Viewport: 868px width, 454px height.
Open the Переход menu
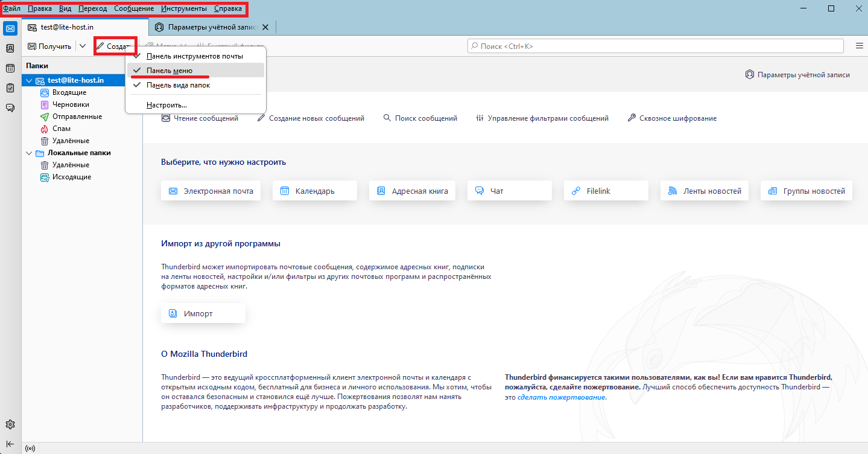click(x=92, y=8)
